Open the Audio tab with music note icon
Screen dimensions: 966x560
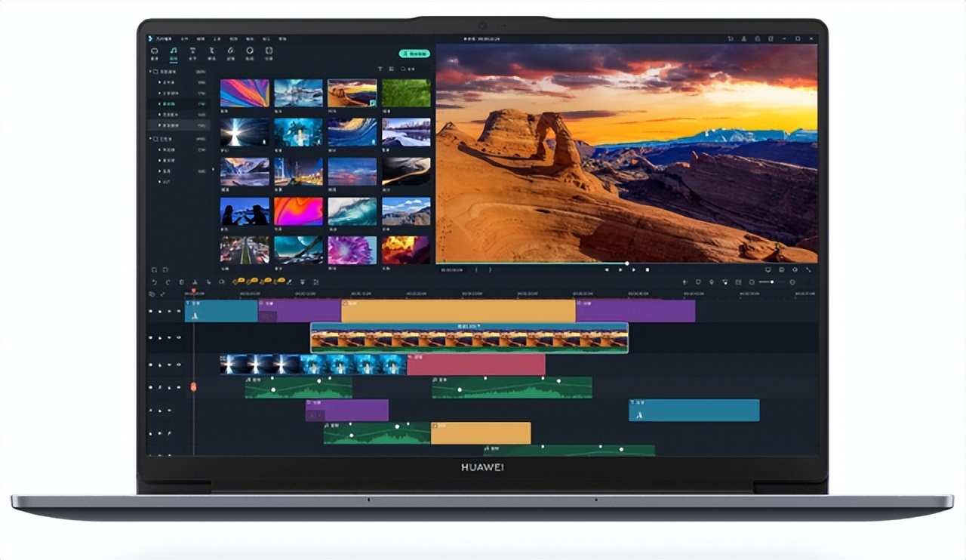(173, 53)
